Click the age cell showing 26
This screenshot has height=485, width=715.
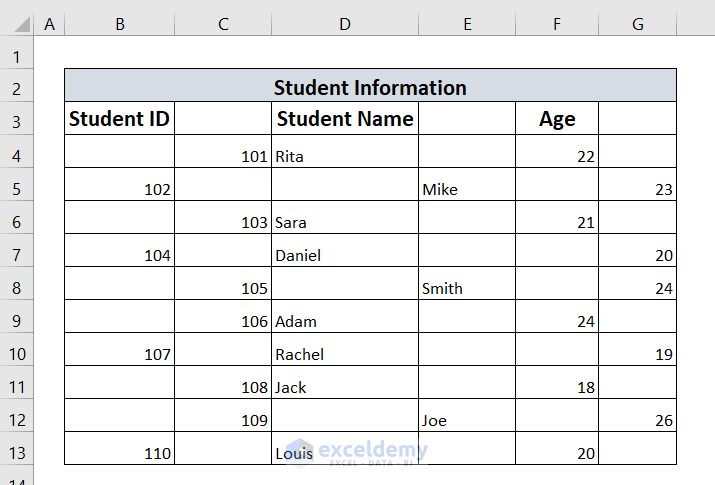(x=637, y=420)
